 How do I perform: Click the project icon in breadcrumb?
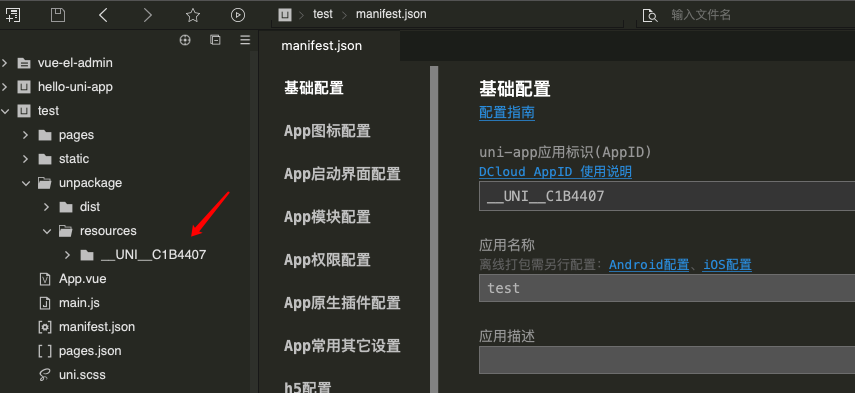285,15
